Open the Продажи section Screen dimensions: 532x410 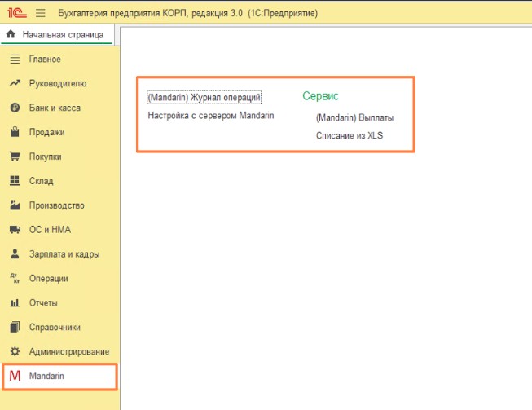[x=46, y=132]
